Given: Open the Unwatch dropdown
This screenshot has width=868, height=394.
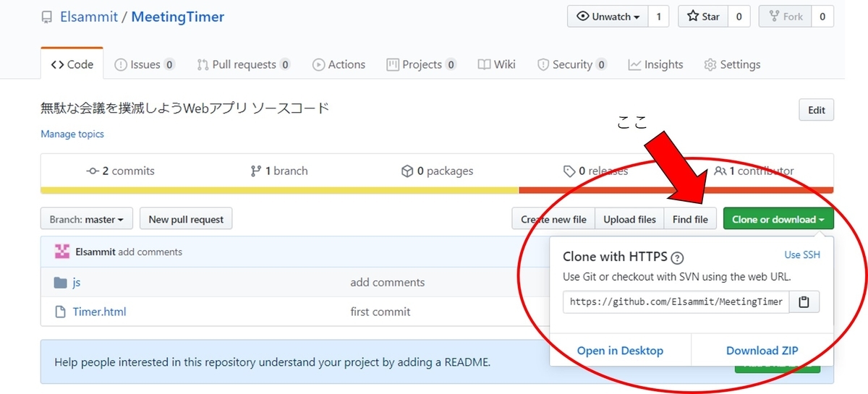Looking at the screenshot, I should 608,17.
